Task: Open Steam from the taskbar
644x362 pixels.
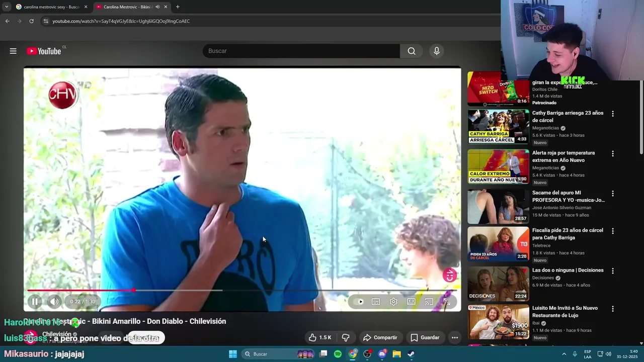Action: (x=411, y=354)
